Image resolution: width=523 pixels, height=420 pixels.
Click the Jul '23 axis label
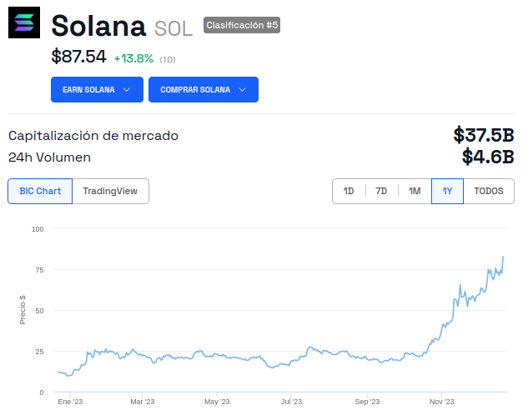291,402
